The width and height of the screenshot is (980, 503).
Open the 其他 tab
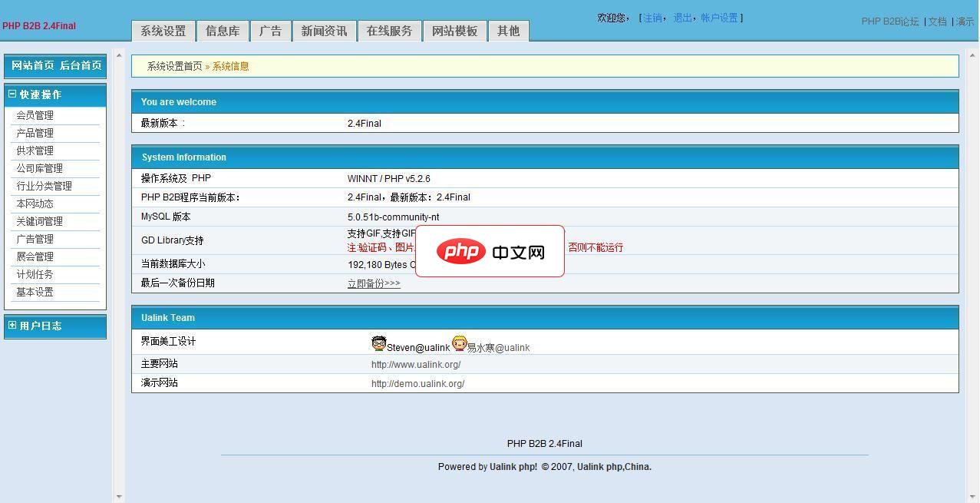508,31
